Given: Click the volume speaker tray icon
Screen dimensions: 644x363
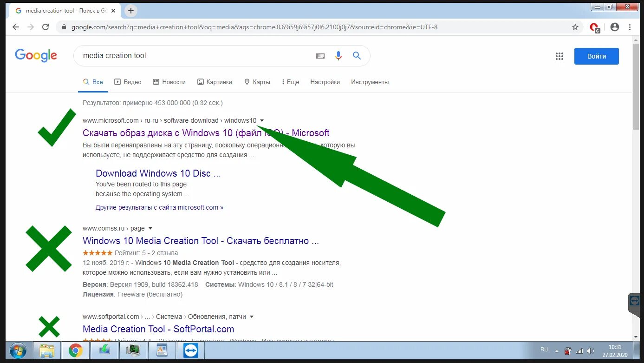Looking at the screenshot, I should pos(591,351).
